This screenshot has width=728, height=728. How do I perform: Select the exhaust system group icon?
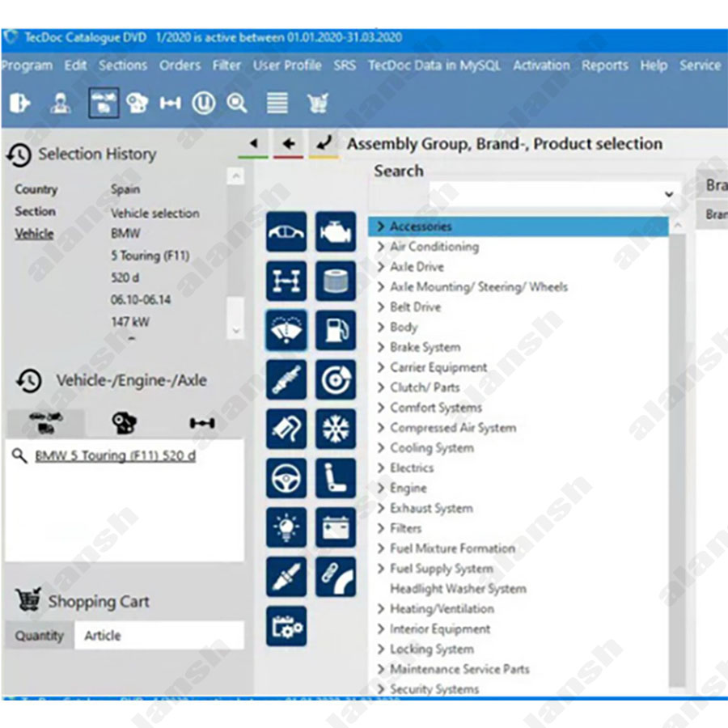[286, 429]
